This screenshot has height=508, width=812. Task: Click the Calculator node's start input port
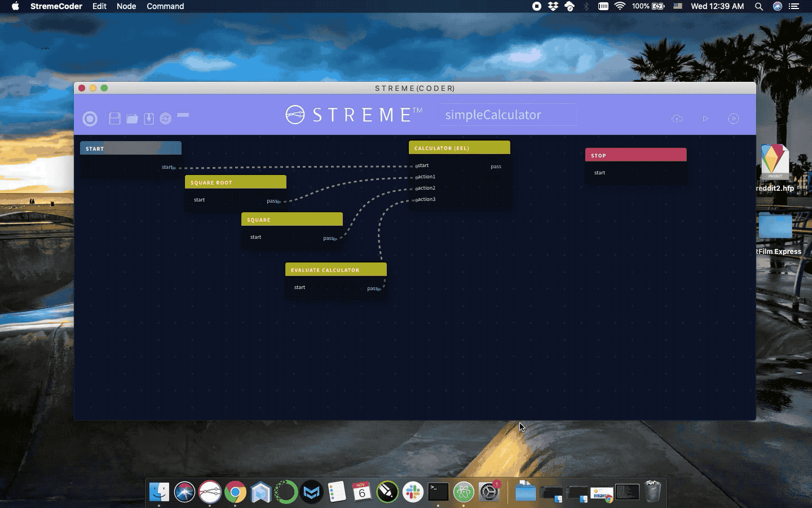click(417, 166)
